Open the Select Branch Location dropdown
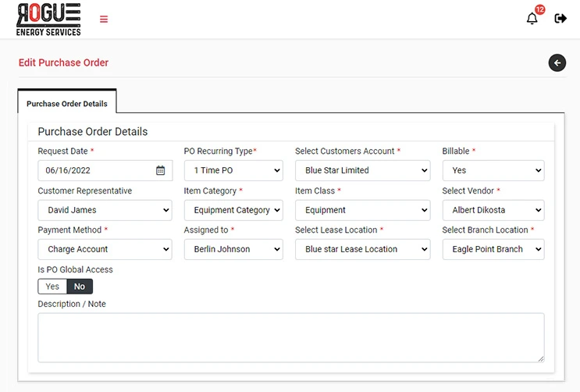The width and height of the screenshot is (580, 392). coord(493,249)
